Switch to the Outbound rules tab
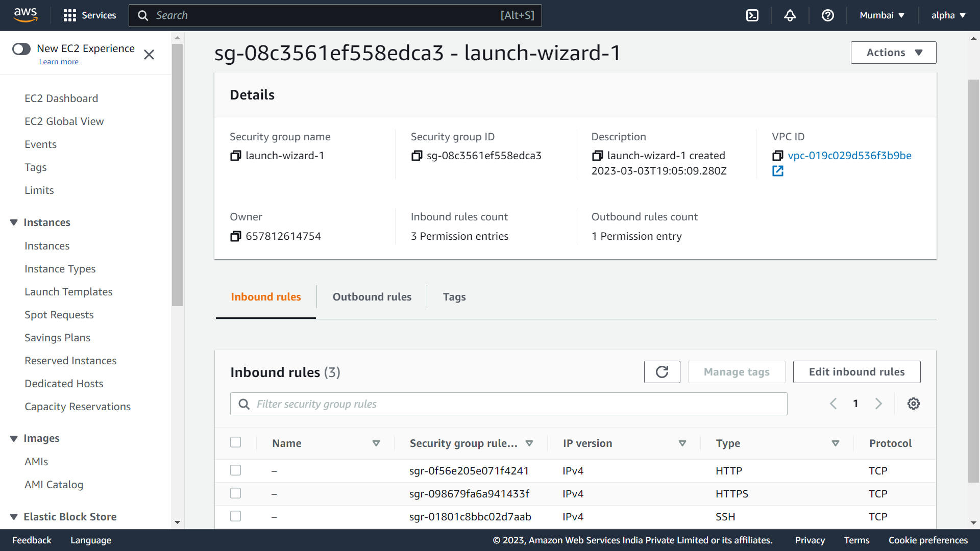Image resolution: width=980 pixels, height=551 pixels. tap(372, 297)
